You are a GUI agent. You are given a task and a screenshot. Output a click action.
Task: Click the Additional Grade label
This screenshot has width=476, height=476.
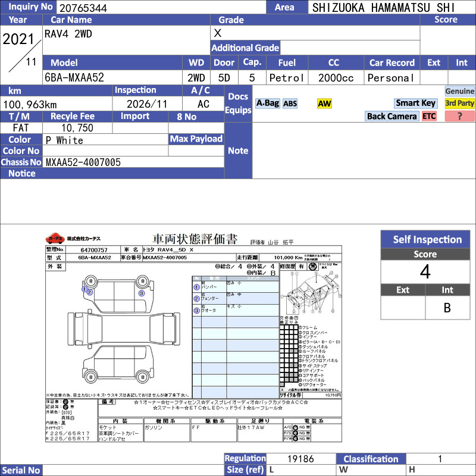click(245, 48)
